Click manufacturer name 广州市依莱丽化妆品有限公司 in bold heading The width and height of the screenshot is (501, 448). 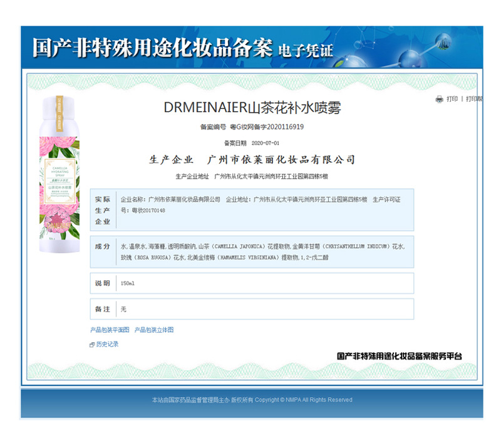coord(281,160)
